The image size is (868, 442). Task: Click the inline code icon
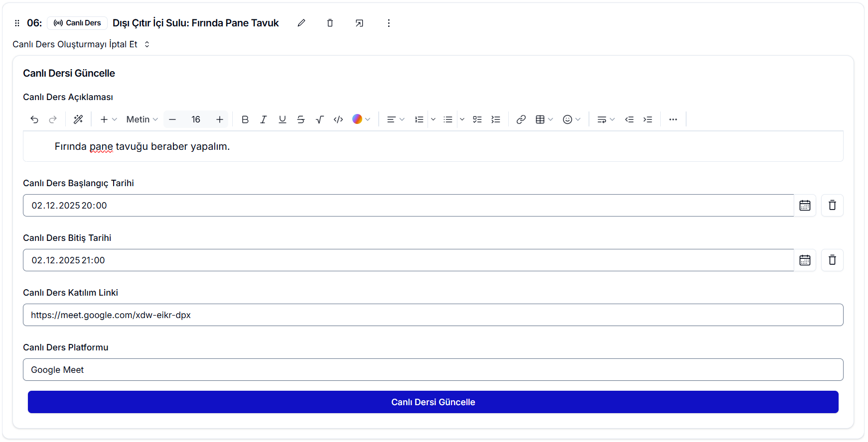(x=338, y=119)
